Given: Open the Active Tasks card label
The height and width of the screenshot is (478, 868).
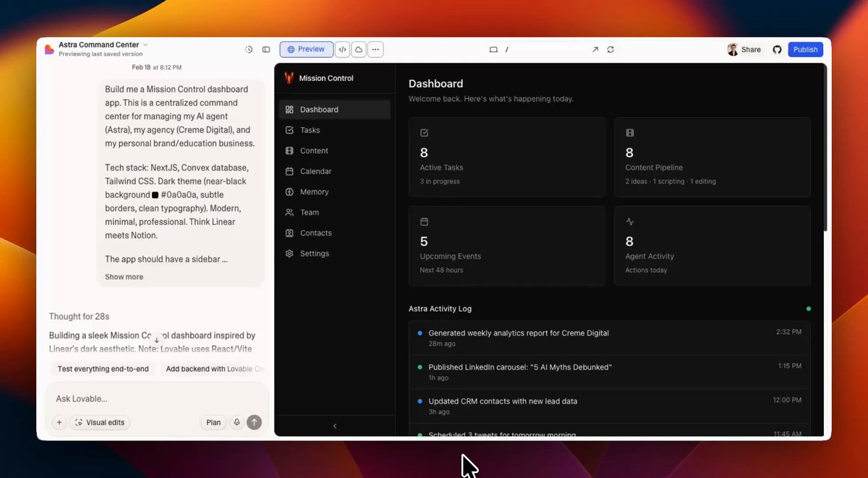Looking at the screenshot, I should 441,168.
